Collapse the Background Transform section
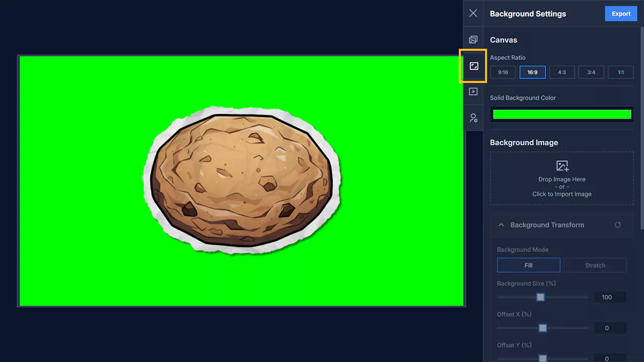 [501, 225]
